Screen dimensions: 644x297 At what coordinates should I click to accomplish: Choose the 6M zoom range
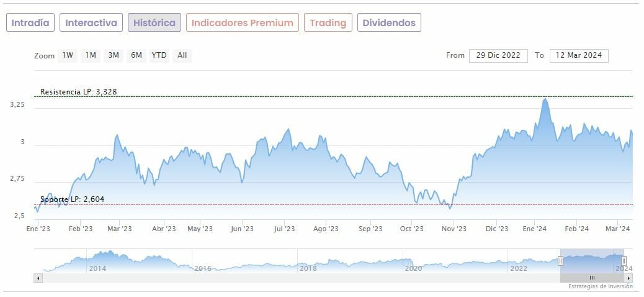click(x=136, y=55)
